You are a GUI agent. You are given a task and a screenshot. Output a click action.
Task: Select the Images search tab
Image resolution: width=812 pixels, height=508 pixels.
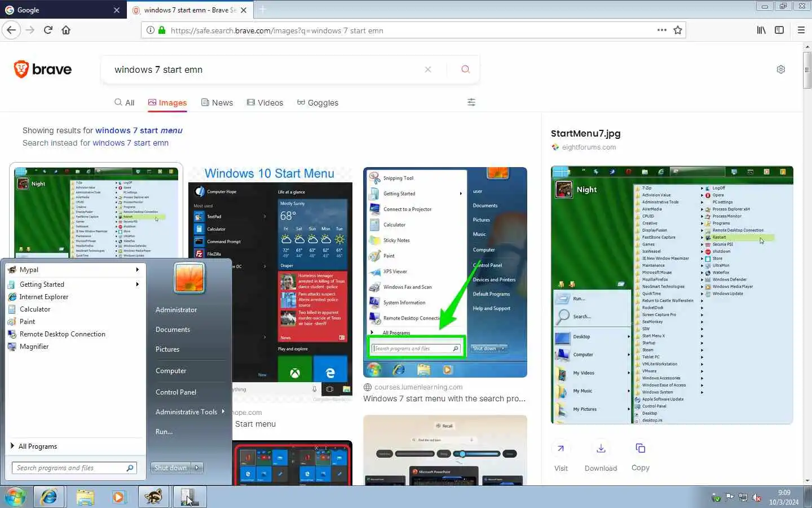(167, 103)
